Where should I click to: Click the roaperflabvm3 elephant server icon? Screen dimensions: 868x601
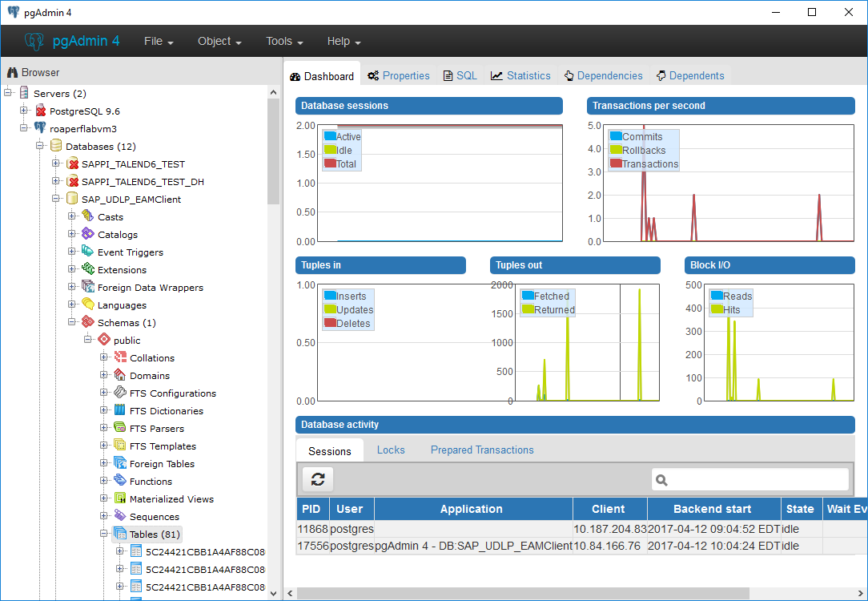pos(40,128)
